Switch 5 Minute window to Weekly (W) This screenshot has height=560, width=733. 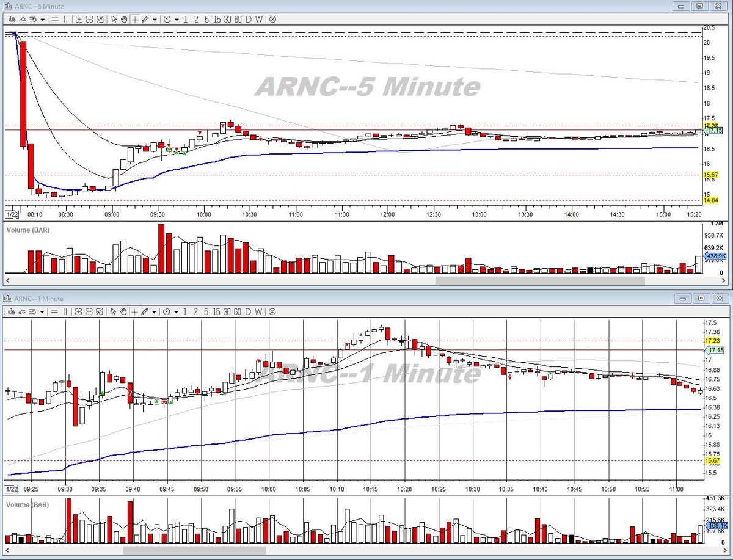[259, 19]
